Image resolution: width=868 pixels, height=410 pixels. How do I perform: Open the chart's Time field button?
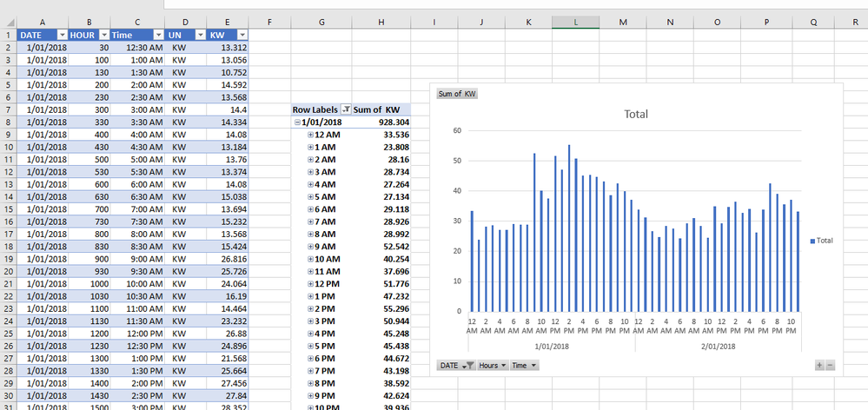[525, 366]
